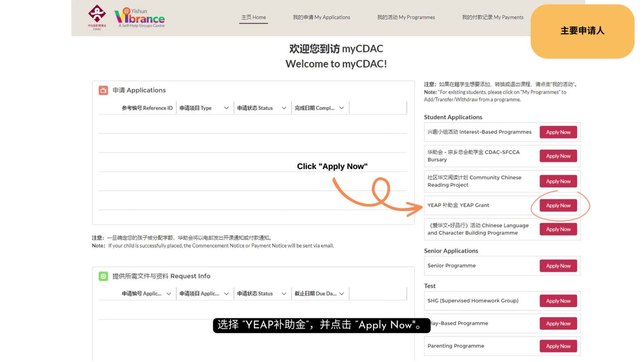Click the red Applications panel icon
The image size is (644, 362).
[x=104, y=89]
